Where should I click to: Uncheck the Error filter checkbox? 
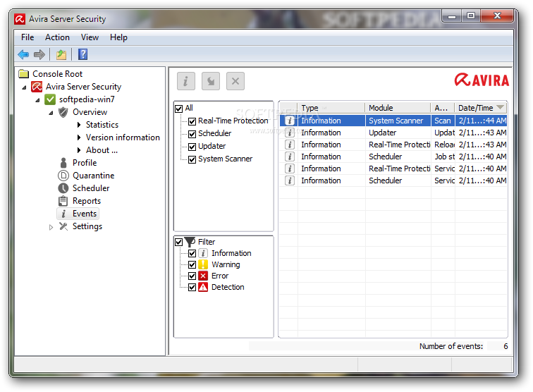pyautogui.click(x=192, y=276)
